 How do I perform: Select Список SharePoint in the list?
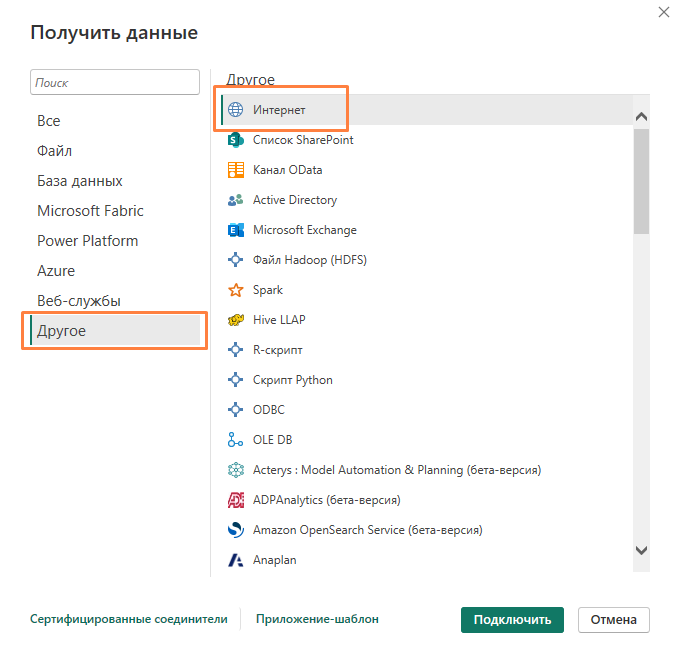pos(303,140)
